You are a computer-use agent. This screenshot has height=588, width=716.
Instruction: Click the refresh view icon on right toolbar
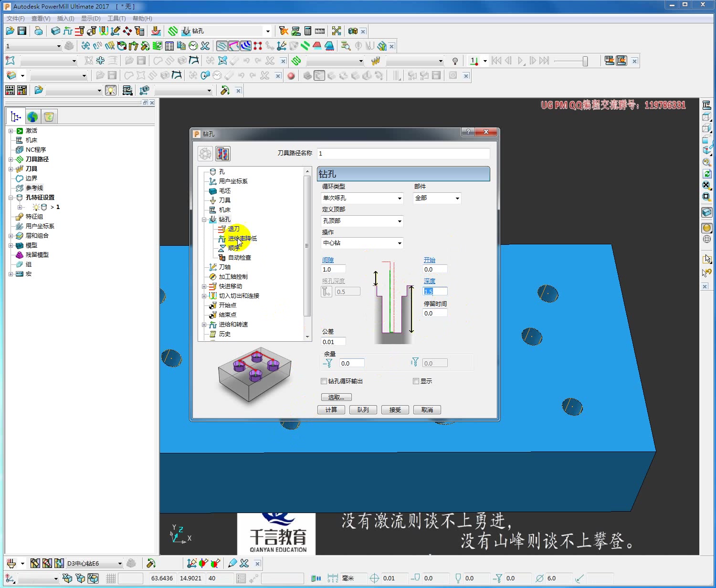click(706, 174)
